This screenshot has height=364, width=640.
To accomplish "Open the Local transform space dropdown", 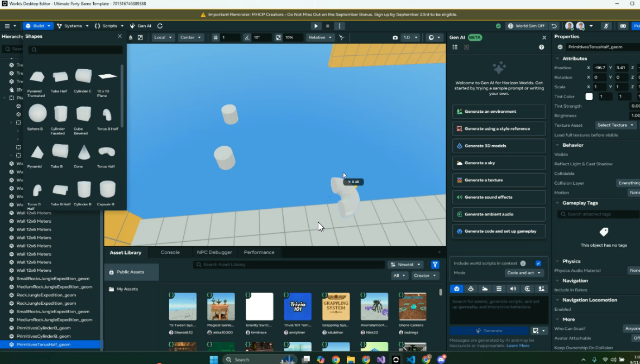I will point(163,37).
